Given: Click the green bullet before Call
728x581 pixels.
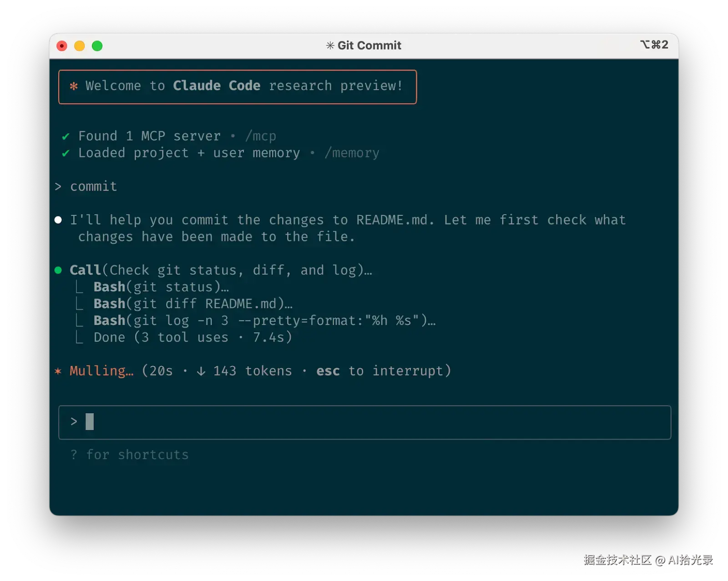Looking at the screenshot, I should coord(58,270).
